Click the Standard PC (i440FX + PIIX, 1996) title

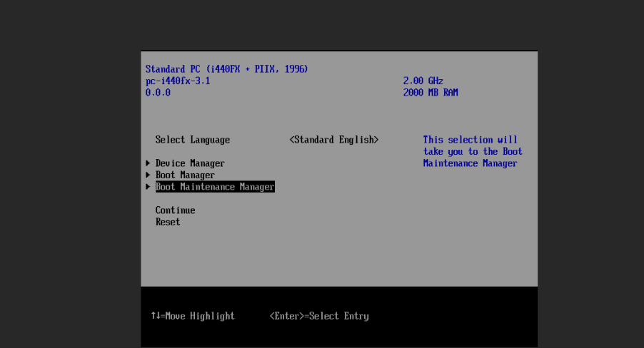[x=227, y=69]
